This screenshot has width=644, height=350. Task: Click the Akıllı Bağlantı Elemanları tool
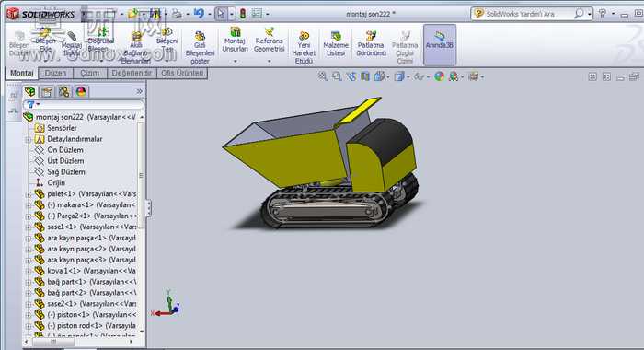coord(135,48)
